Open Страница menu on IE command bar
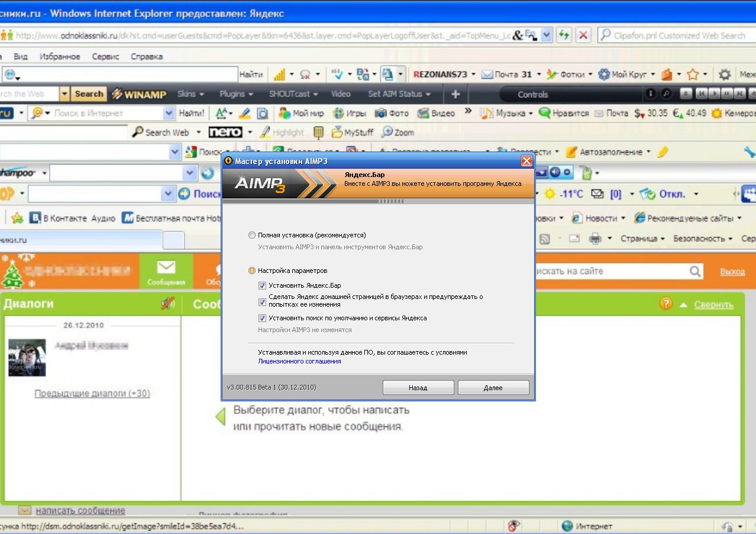This screenshot has height=534, width=756. click(642, 239)
